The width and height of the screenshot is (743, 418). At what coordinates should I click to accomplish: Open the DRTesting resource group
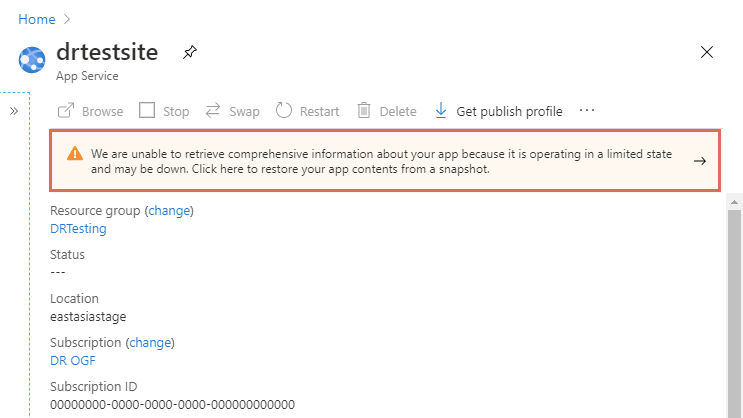click(78, 228)
